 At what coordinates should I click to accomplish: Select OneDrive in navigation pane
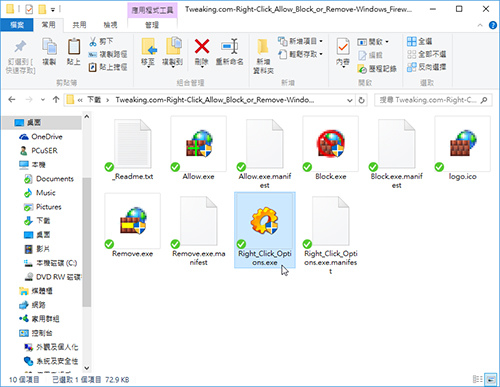pos(41,137)
